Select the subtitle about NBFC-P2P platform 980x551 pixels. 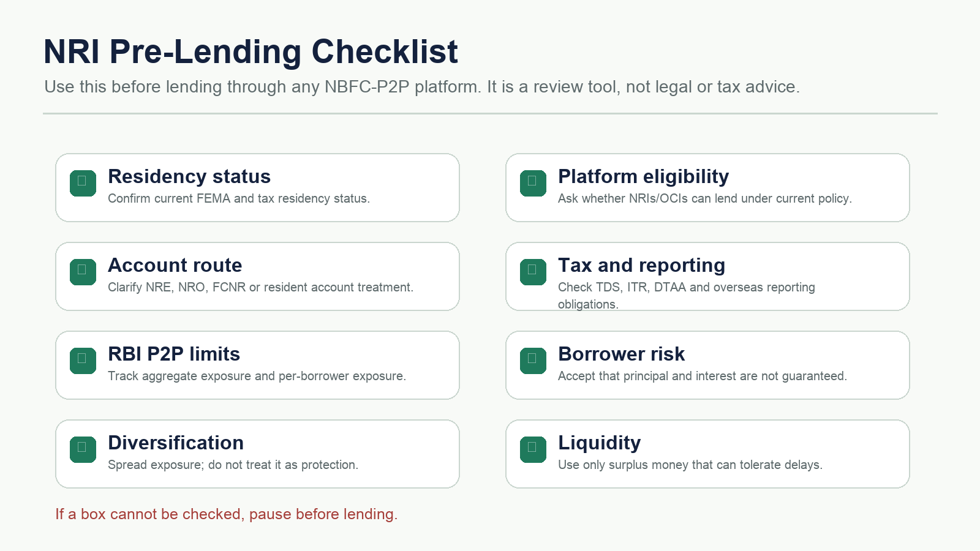coord(422,87)
